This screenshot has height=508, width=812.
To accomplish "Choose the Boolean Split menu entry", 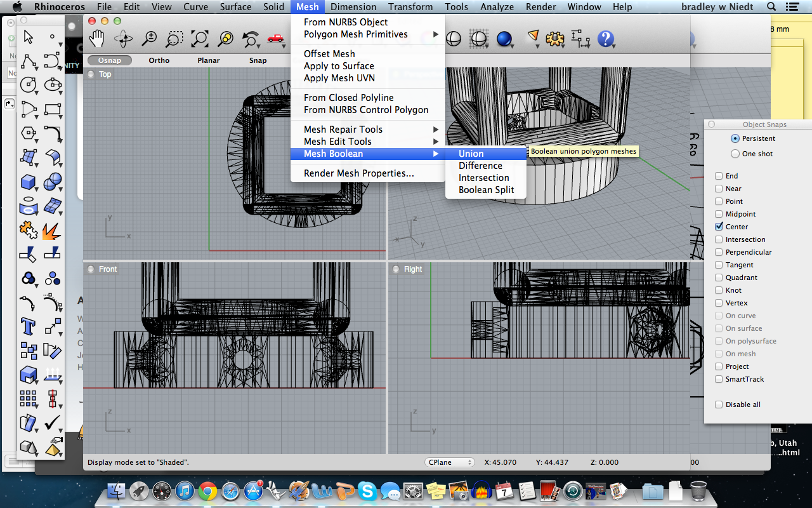I will [486, 190].
